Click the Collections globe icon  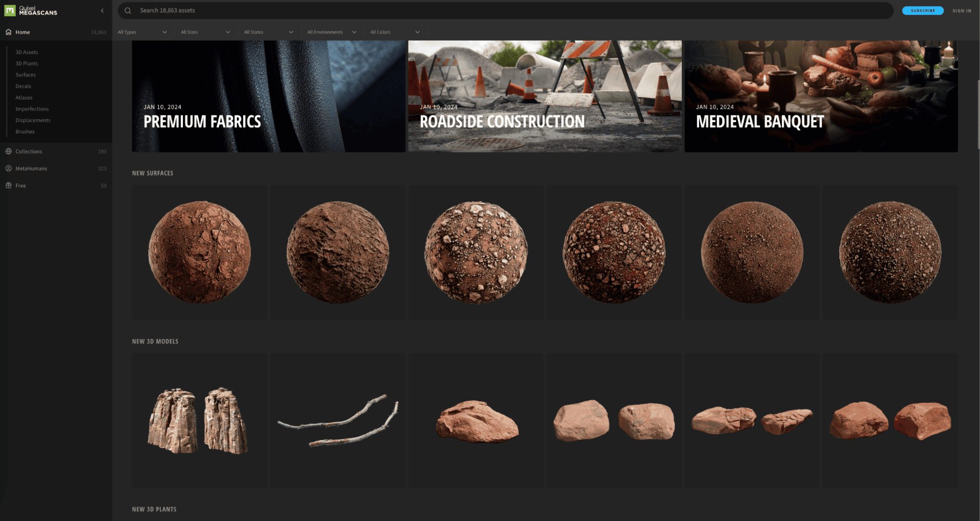[8, 151]
